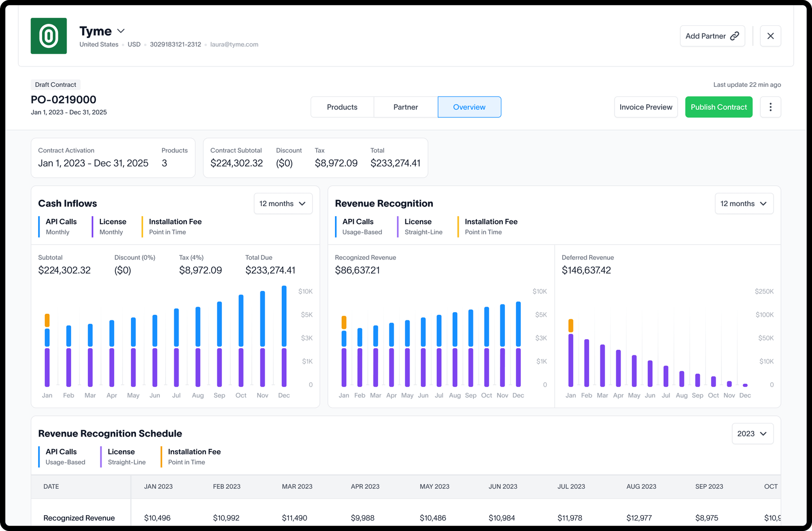
Task: Select the License legend marker in Revenue Recognition
Action: (398, 226)
